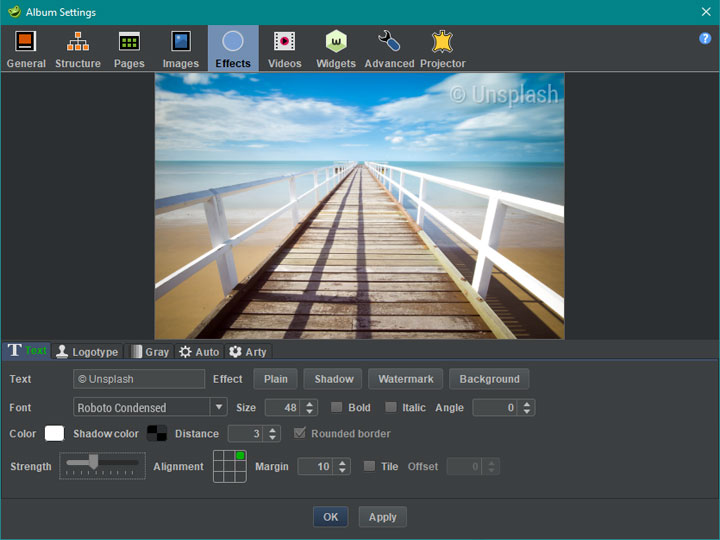Apply the Watermark text effect
720x540 pixels.
(405, 379)
